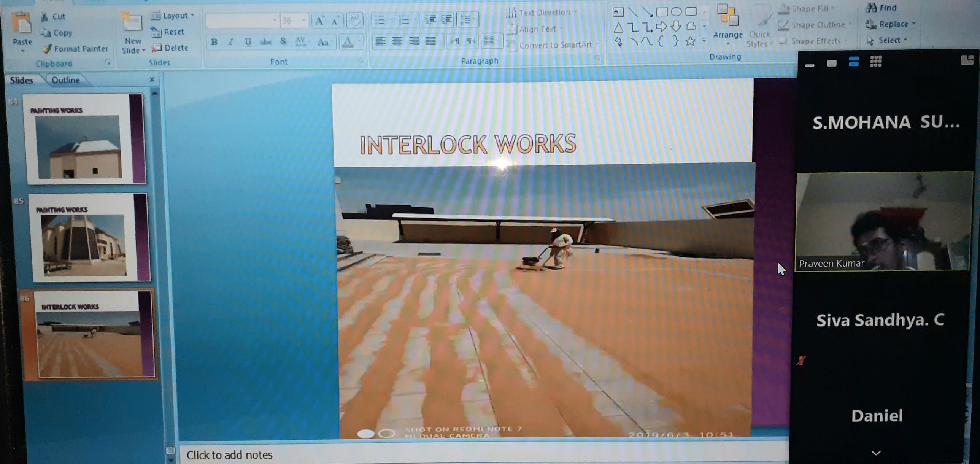980x464 pixels.
Task: Open the font size dropdown
Action: (303, 20)
